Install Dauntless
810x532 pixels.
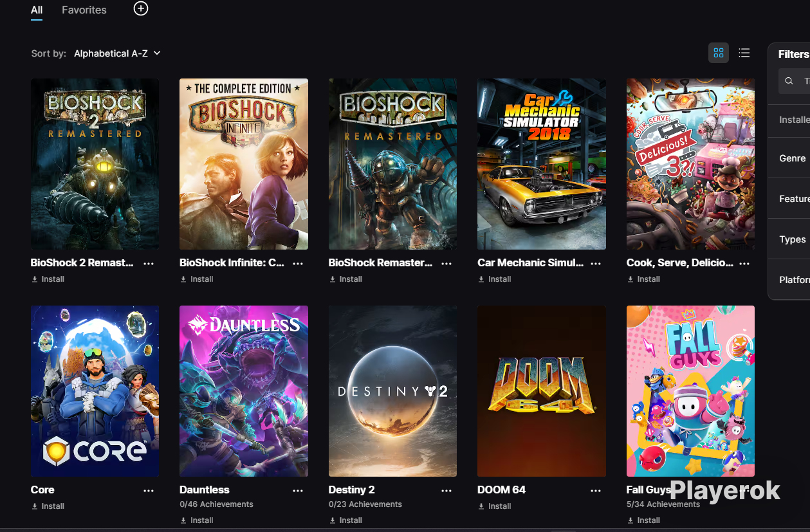tap(197, 520)
